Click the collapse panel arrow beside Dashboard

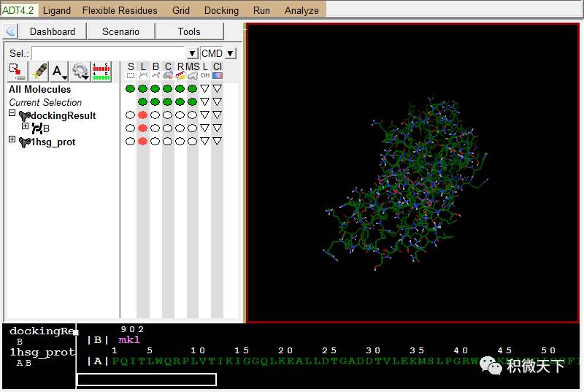[10, 31]
